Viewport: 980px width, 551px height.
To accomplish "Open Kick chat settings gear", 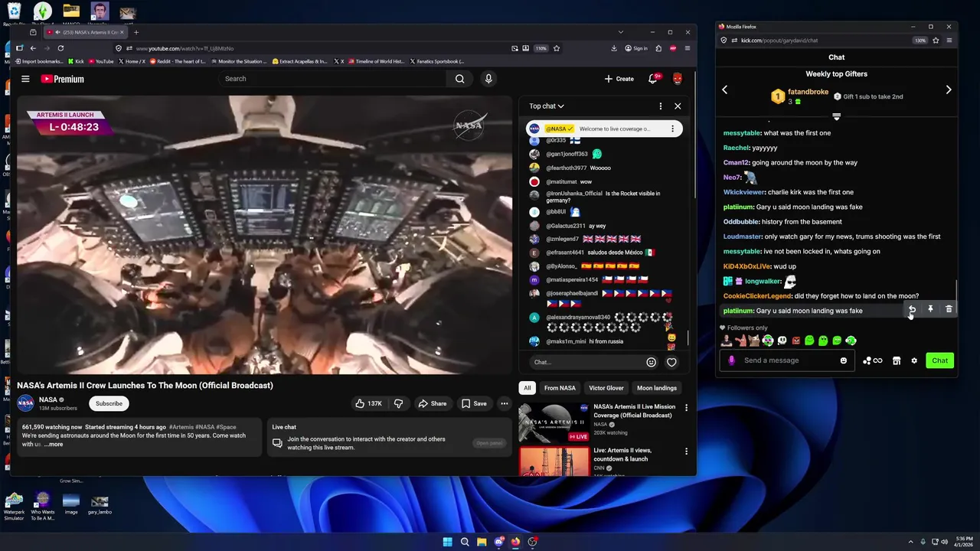I will [914, 360].
